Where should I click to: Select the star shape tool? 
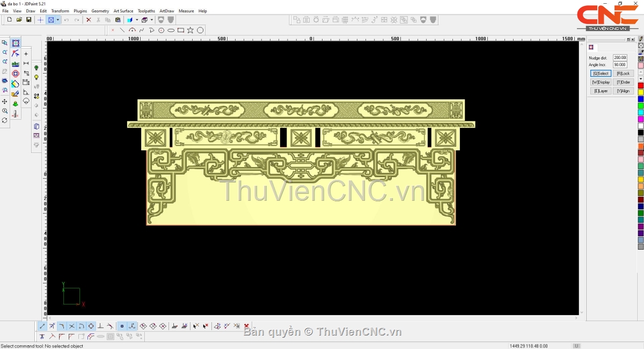[191, 30]
